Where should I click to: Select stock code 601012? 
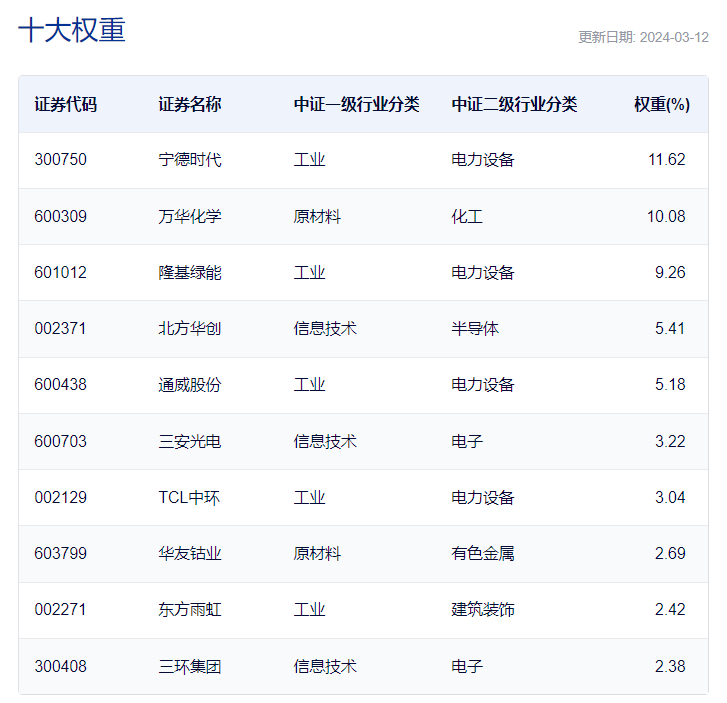click(61, 272)
